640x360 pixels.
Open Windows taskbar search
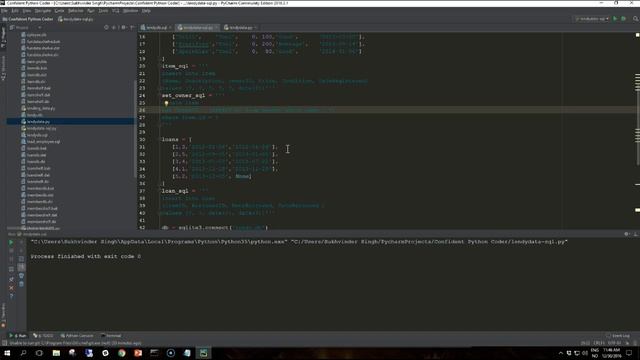coord(23,353)
